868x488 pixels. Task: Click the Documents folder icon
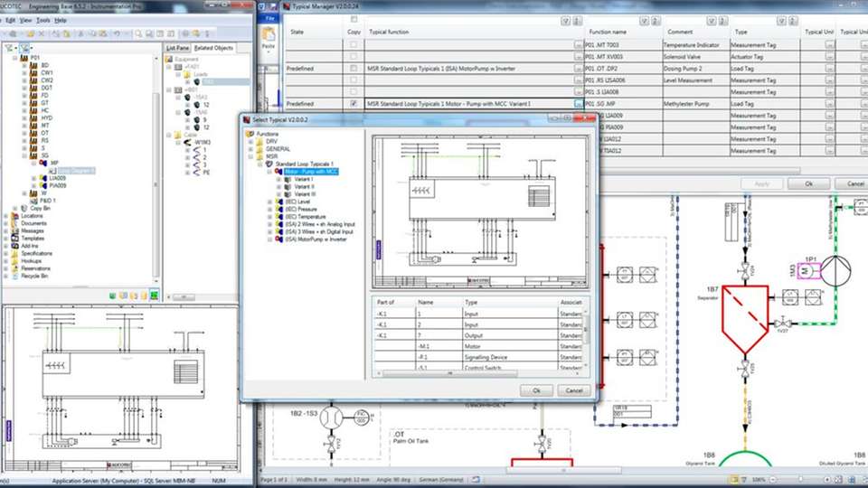point(15,223)
